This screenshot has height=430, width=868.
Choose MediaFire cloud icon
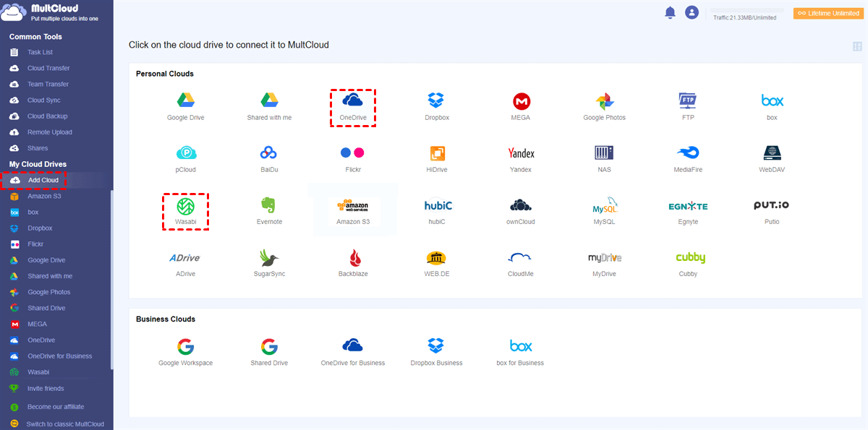(x=688, y=158)
